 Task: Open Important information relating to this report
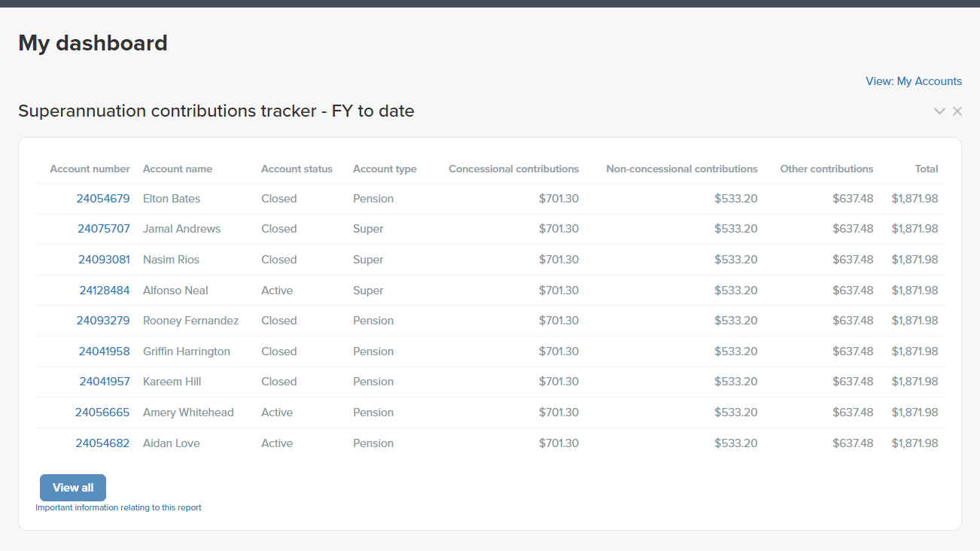pos(118,507)
